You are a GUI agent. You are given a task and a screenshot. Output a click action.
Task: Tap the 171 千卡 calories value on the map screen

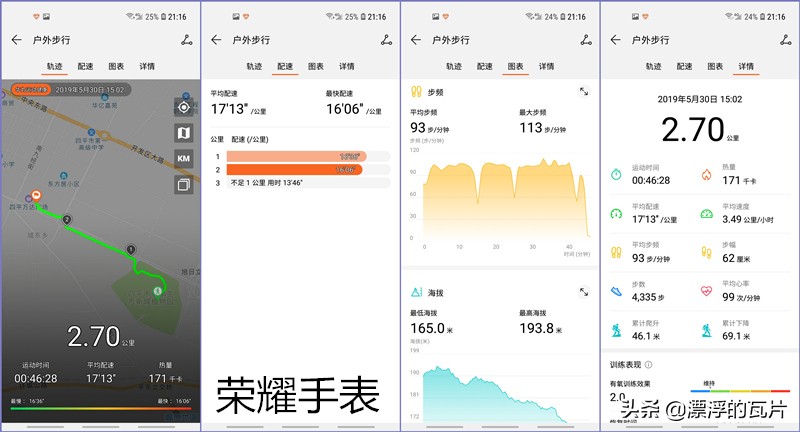click(x=165, y=378)
